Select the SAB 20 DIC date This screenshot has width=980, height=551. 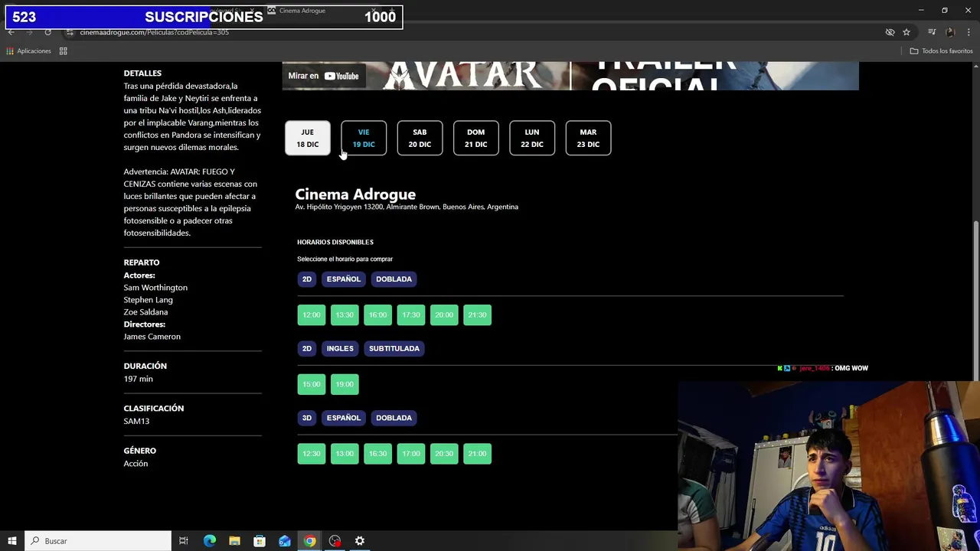coord(420,138)
